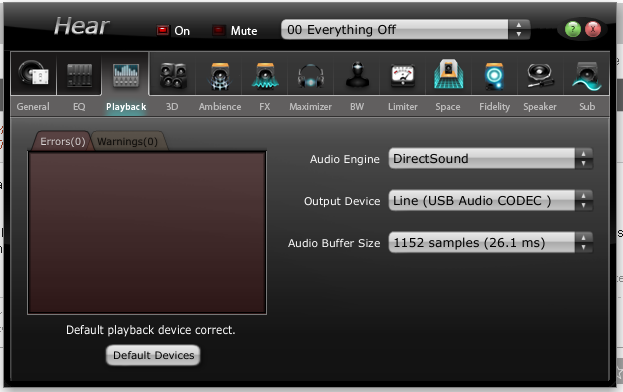Viewport: 623px width, 392px height.
Task: Open the Sub wave speaker icon
Action: click(586, 76)
